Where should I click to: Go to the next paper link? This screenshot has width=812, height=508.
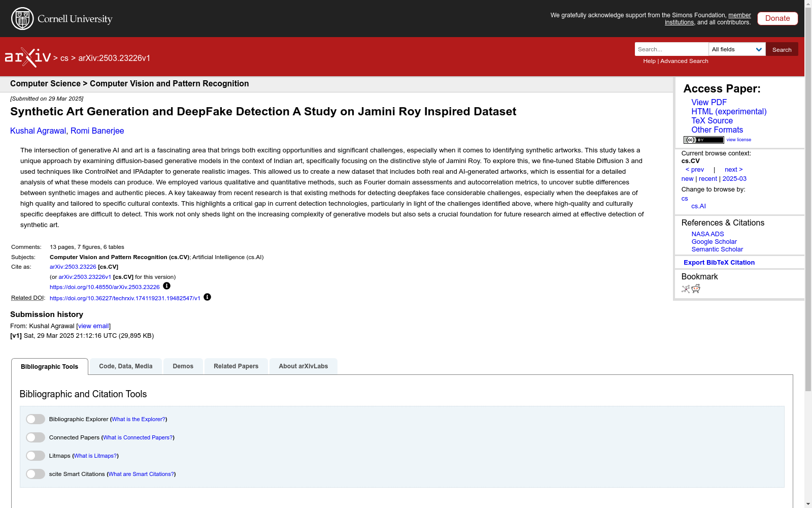(734, 170)
